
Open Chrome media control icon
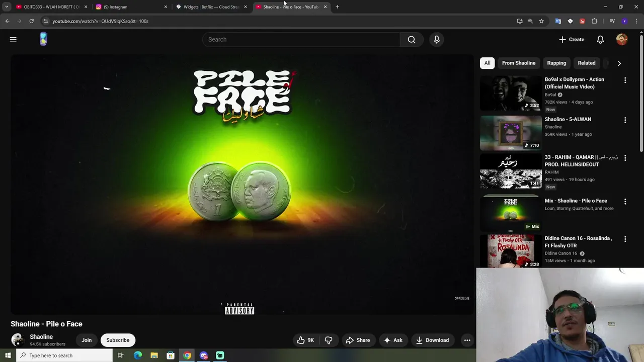click(x=612, y=21)
